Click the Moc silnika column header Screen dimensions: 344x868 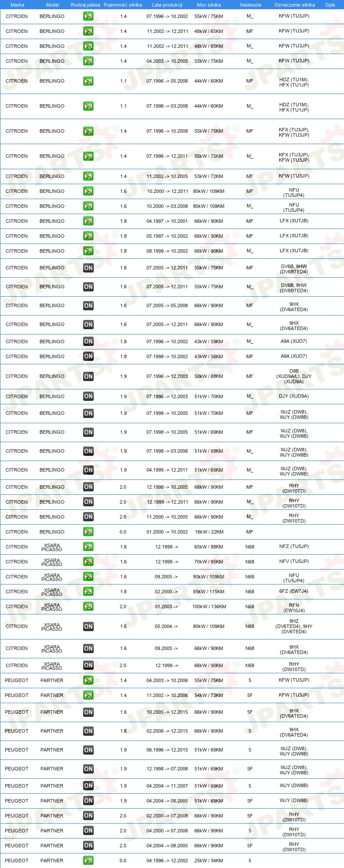[x=209, y=5]
